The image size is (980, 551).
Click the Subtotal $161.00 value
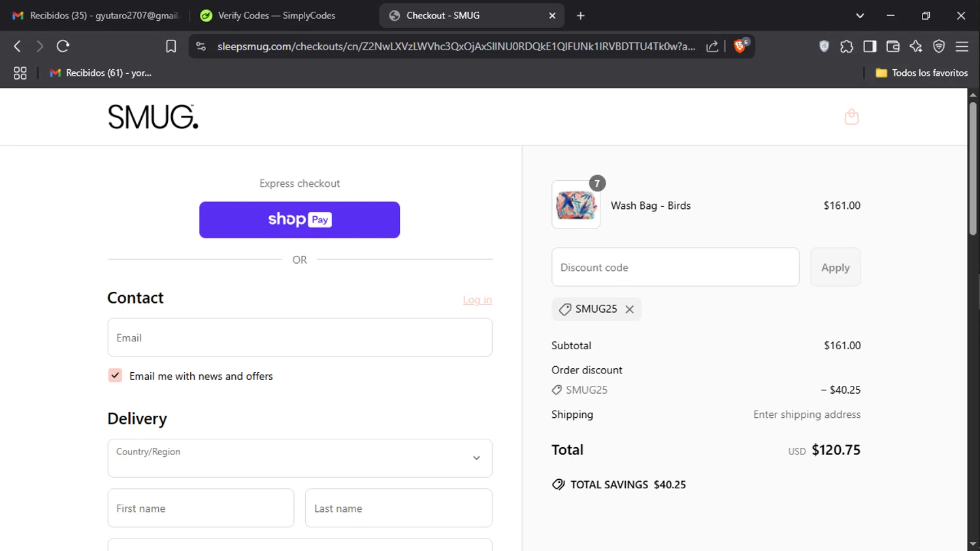[x=842, y=345]
